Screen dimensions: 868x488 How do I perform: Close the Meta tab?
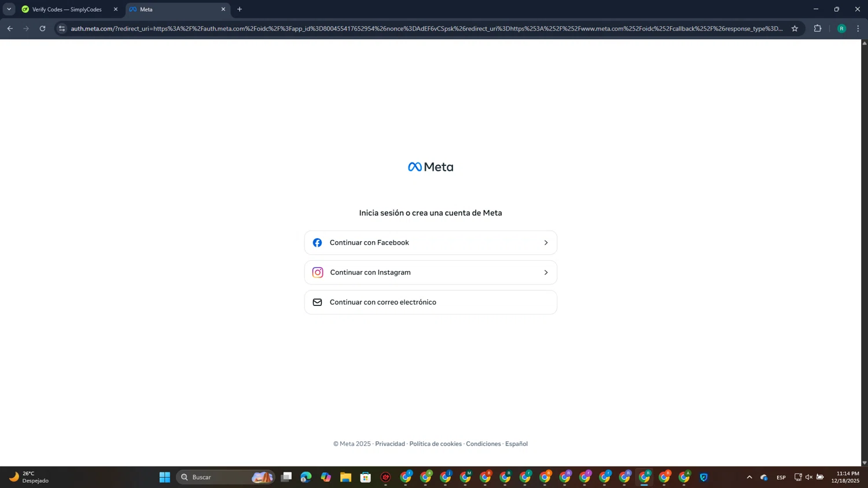pos(223,9)
